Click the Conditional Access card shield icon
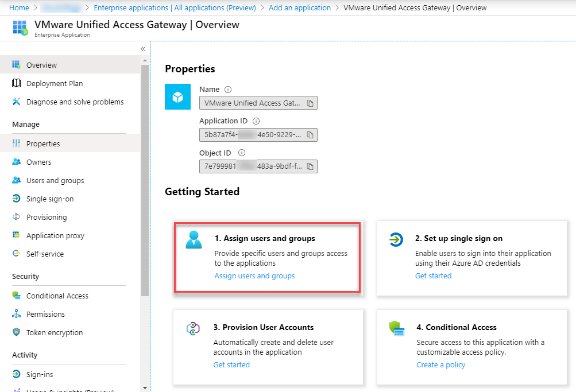The image size is (576, 392). [397, 328]
